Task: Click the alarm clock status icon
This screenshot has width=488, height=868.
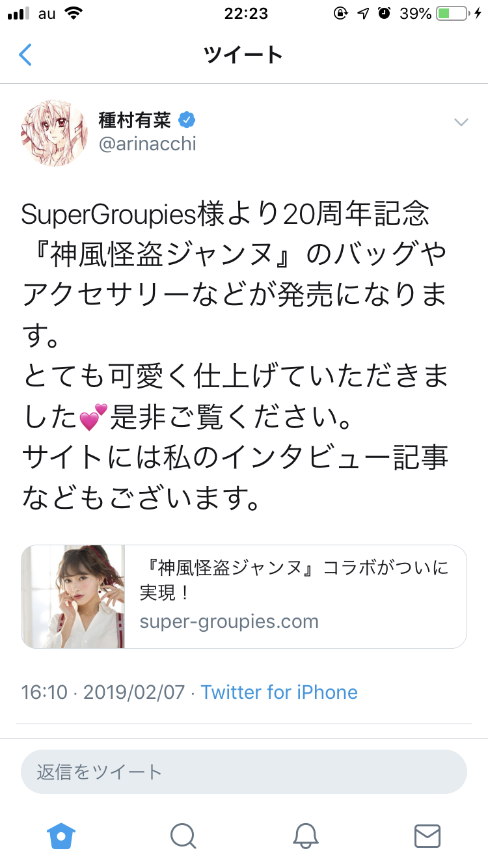Action: click(384, 13)
